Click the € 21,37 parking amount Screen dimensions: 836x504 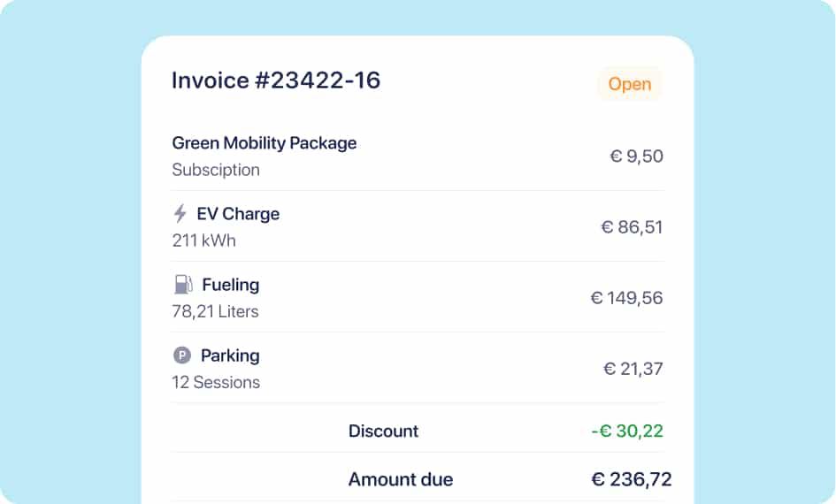point(633,369)
